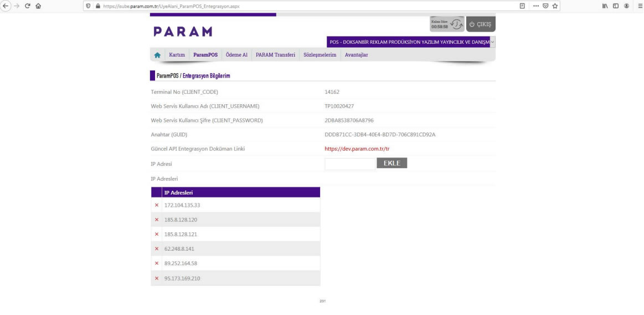Reload the page with refresh icon
Screen dimensions: 644x315
pos(28,6)
